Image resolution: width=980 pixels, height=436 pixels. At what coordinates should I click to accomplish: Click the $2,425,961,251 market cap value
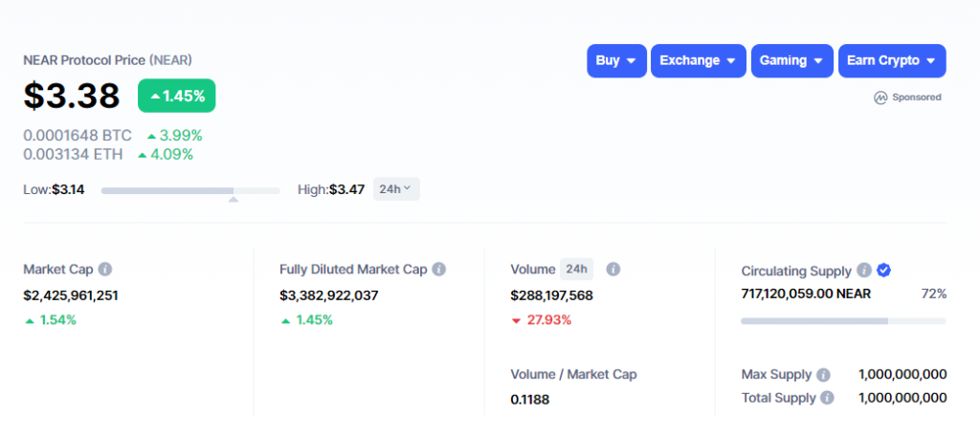[71, 295]
